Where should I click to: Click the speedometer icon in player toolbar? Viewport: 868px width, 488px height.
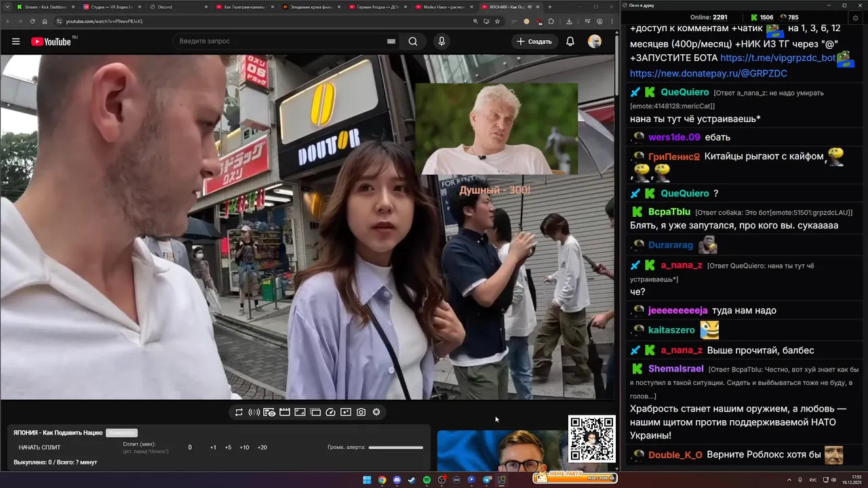coord(331,412)
